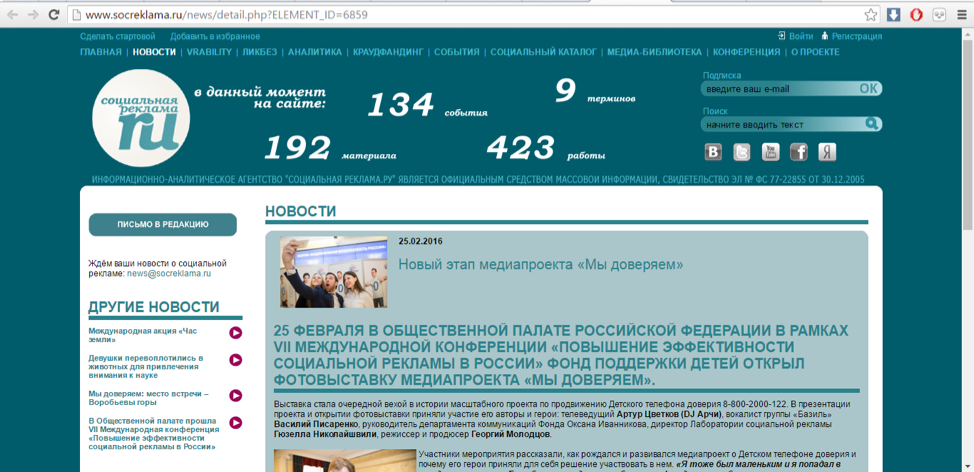
Task: Open the НОВОСТИ menu item
Action: (154, 52)
